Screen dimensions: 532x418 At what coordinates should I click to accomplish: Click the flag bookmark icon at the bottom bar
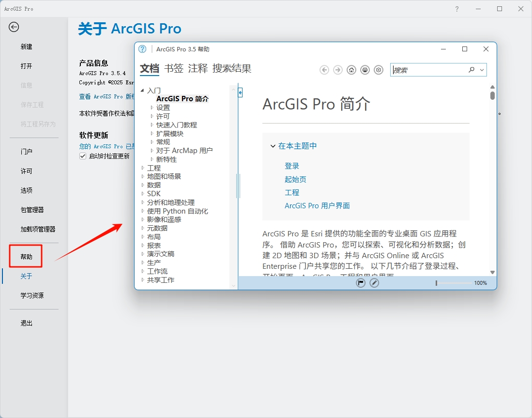click(361, 282)
